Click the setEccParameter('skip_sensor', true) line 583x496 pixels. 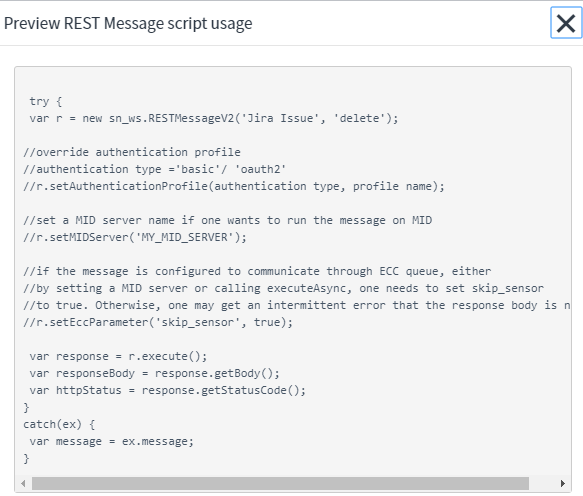(x=158, y=322)
